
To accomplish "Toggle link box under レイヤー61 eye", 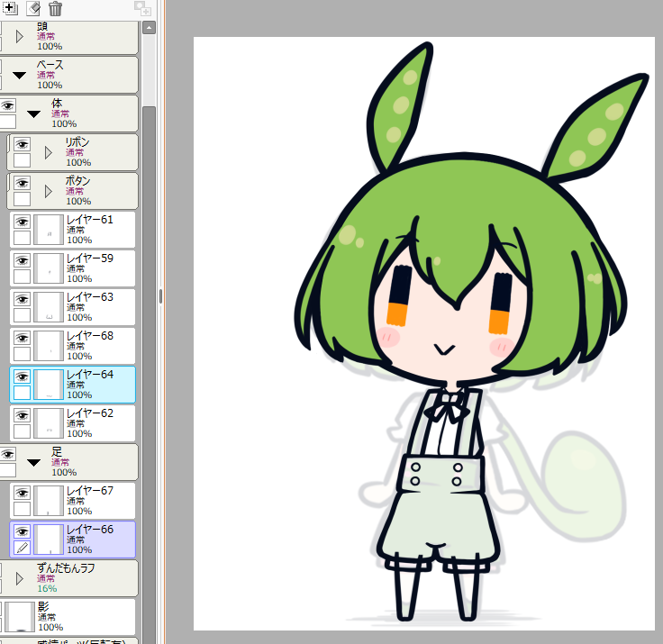I will click(x=22, y=238).
